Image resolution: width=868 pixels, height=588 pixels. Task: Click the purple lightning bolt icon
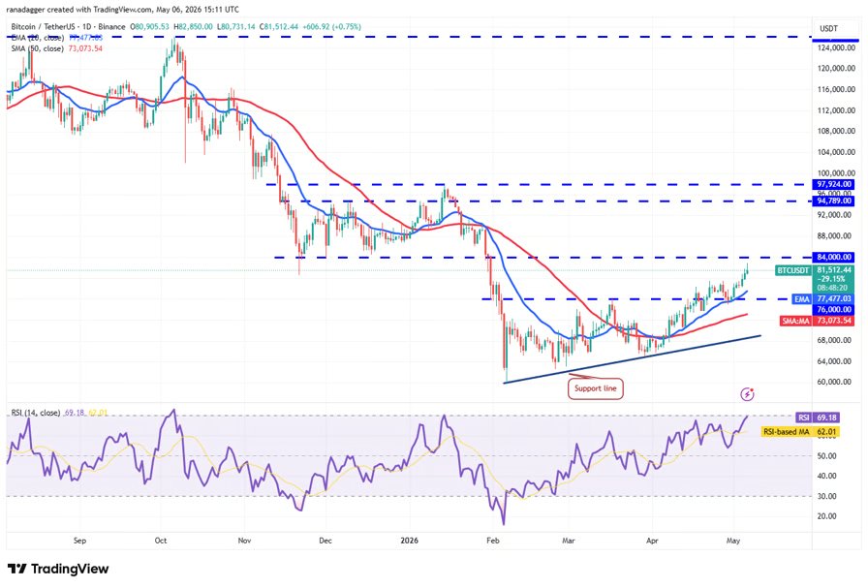747,394
